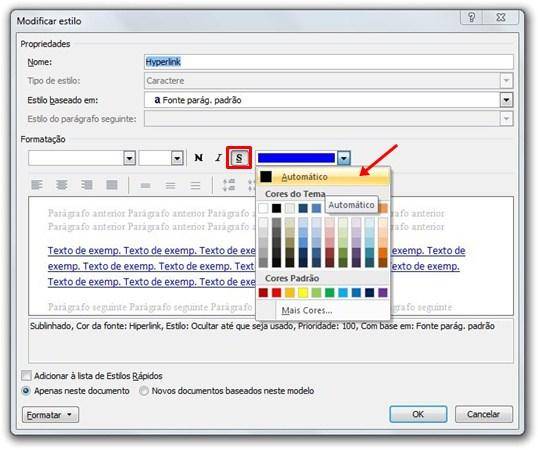Align text right icon
The width and height of the screenshot is (538, 450).
click(87, 185)
